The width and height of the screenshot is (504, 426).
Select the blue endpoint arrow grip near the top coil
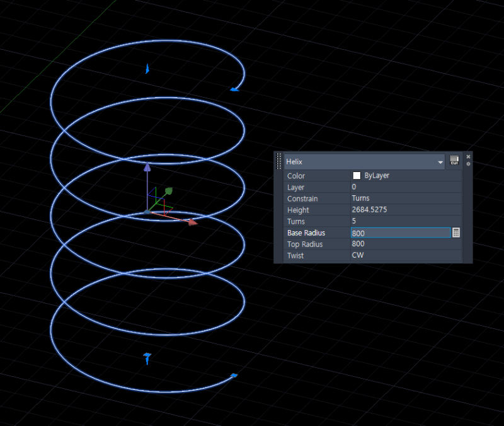pyautogui.click(x=234, y=89)
